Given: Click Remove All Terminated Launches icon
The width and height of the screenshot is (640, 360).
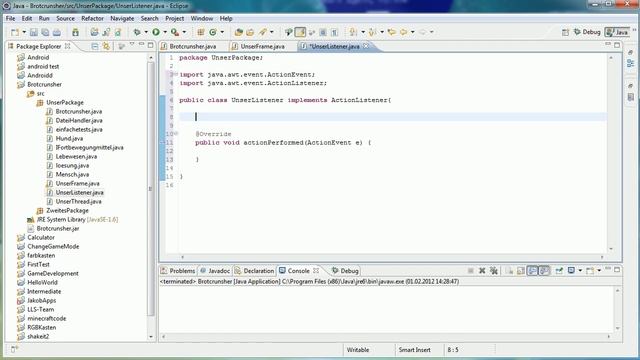Looking at the screenshot, I should pyautogui.click(x=493, y=270).
